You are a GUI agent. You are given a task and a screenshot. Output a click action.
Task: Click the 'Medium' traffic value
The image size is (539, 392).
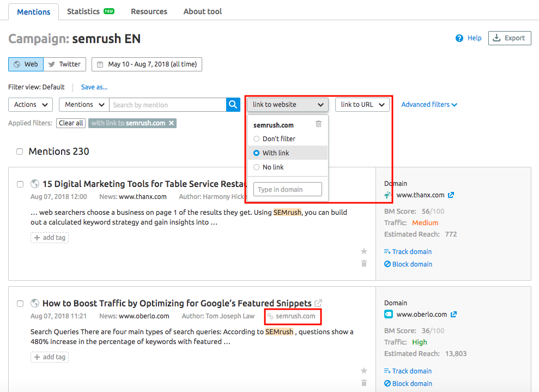click(425, 223)
